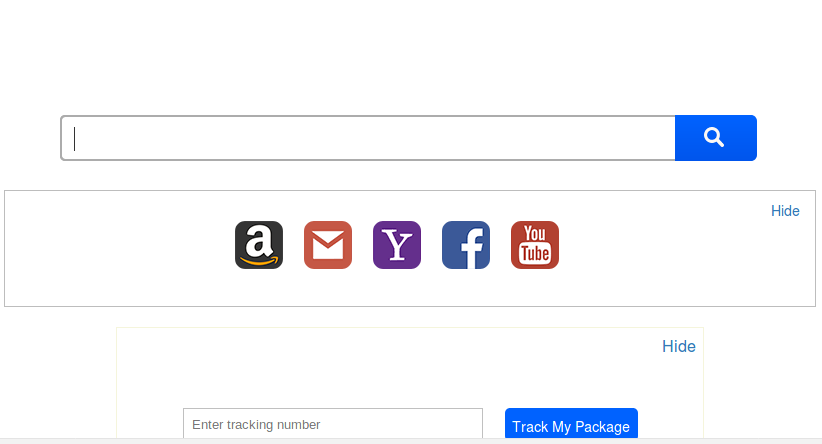The width and height of the screenshot is (822, 444).
Task: Click the red mail envelope icon
Action: tap(328, 245)
